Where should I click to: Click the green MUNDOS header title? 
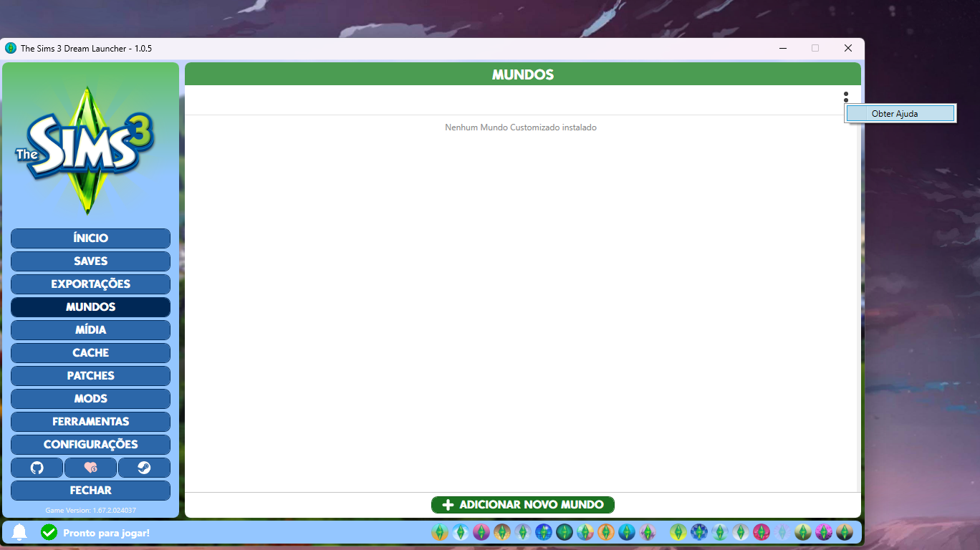tap(523, 74)
